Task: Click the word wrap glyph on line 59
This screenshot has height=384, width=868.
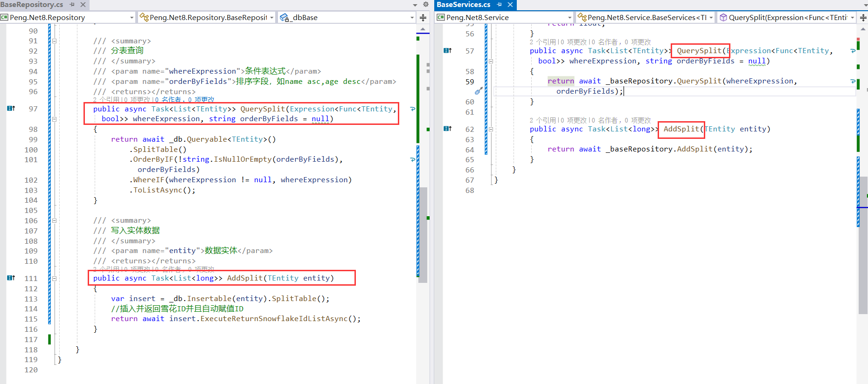Action: click(853, 81)
